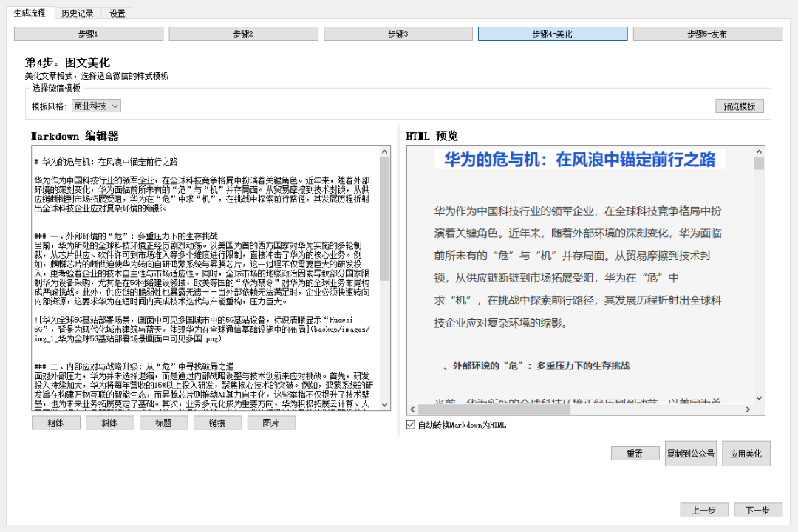
Task: Open the 模板风格 dropdown showing 商业科技
Action: [96, 106]
